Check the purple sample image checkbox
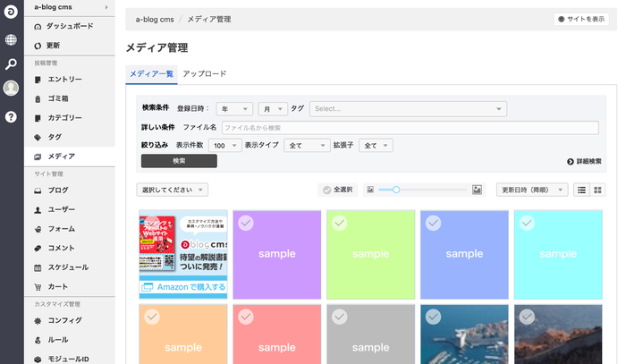 point(246,223)
